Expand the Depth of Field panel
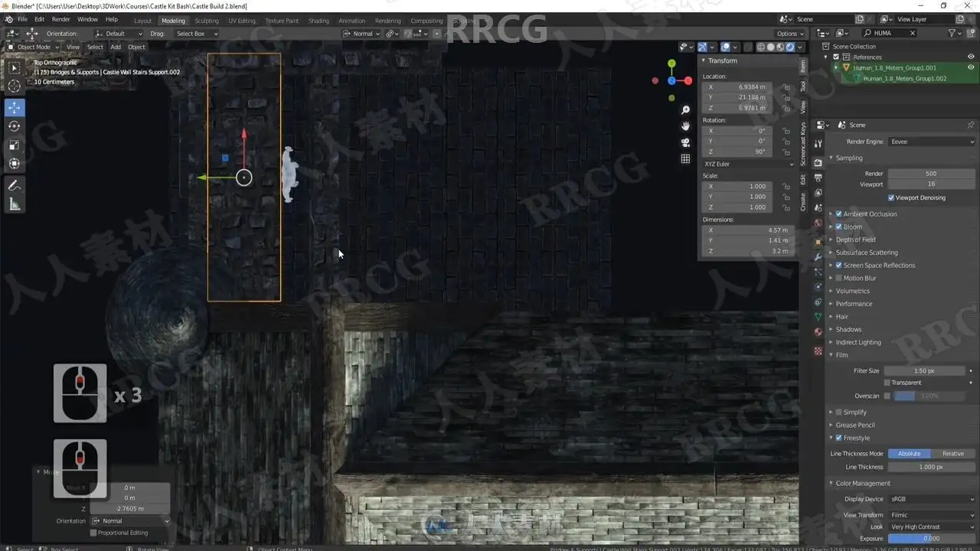 (855, 240)
